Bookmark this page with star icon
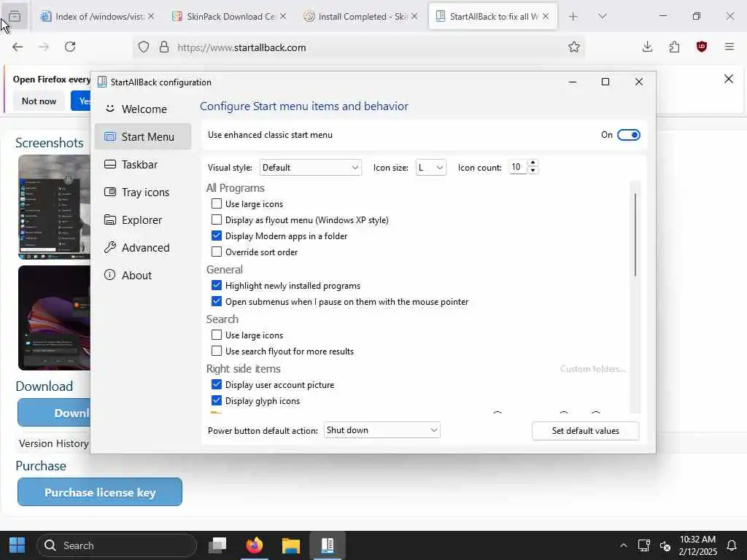 click(573, 47)
